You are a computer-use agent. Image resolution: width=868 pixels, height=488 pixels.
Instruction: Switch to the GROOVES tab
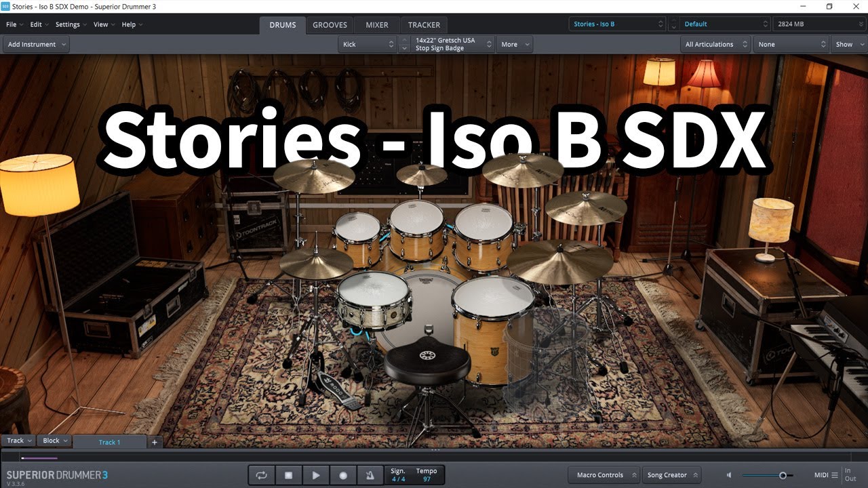(330, 25)
